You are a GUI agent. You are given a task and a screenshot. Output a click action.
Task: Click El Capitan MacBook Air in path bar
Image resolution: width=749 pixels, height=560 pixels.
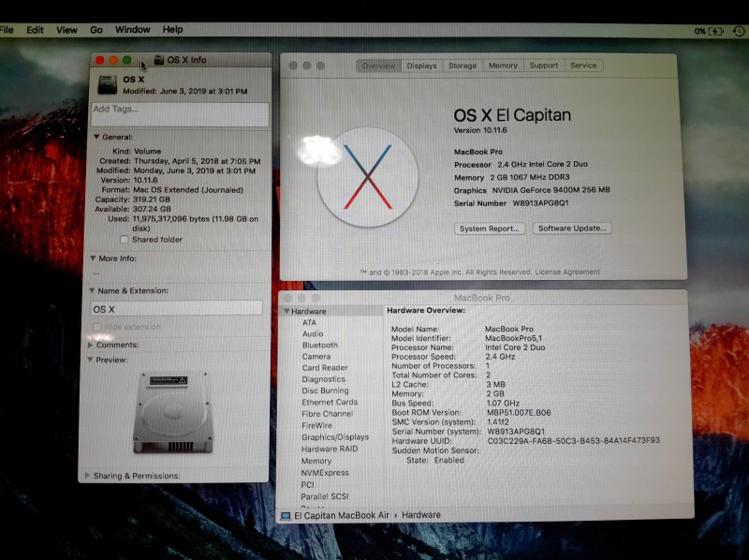(x=342, y=516)
